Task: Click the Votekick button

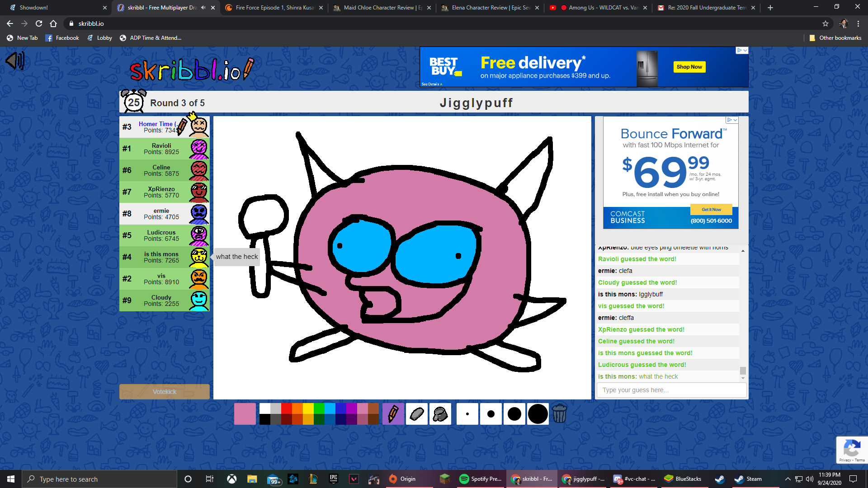Action: (165, 392)
